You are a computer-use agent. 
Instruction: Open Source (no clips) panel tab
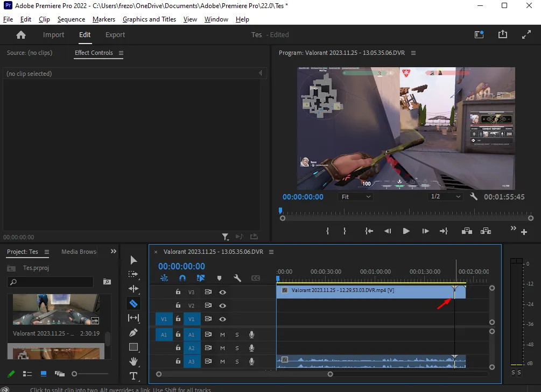(30, 53)
